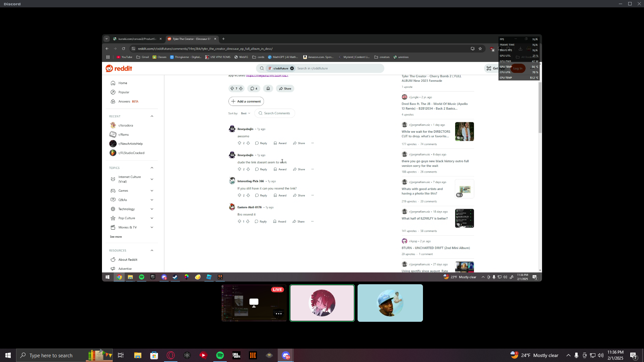Open Spotify from the Windows taskbar

(220, 355)
